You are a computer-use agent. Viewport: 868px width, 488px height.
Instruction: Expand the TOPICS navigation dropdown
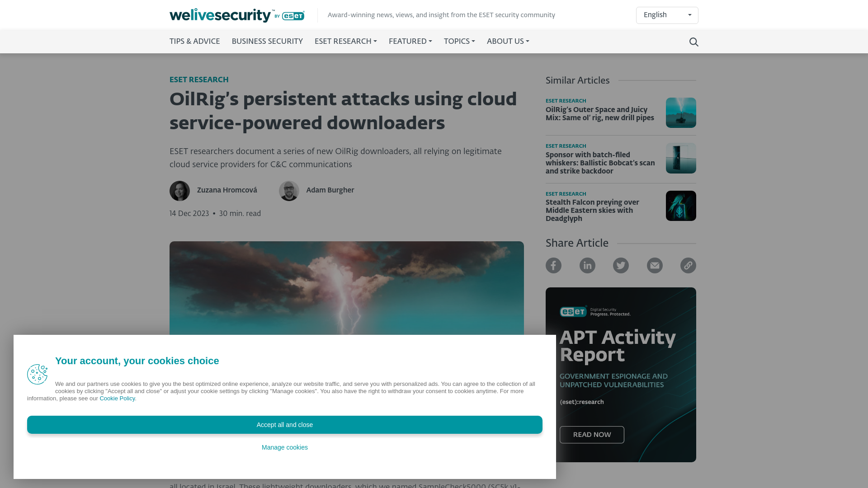click(459, 42)
